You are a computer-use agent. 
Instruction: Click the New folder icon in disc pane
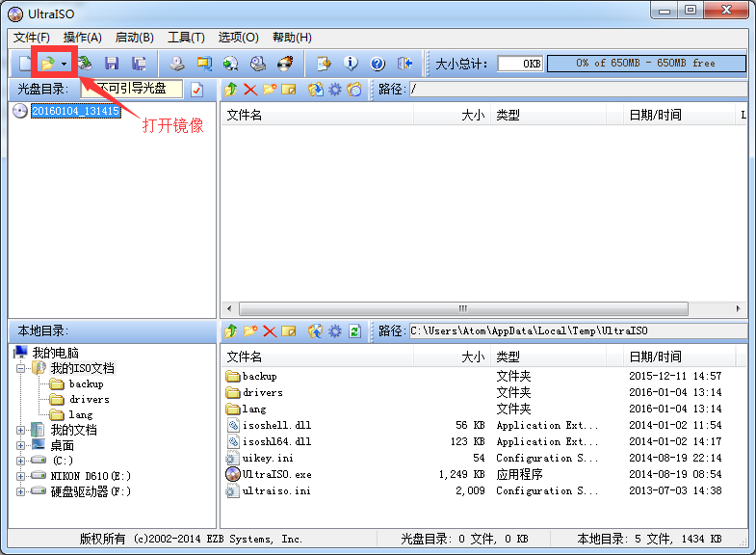[270, 90]
